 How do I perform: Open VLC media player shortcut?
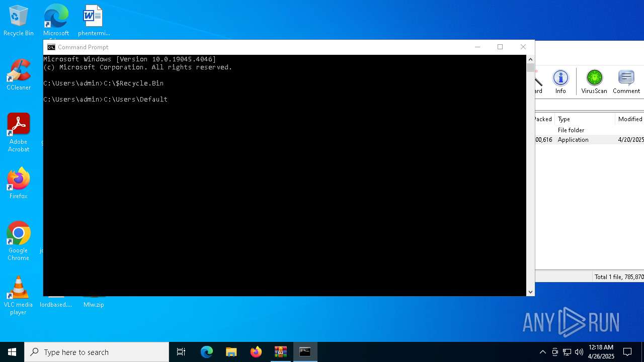tap(18, 296)
